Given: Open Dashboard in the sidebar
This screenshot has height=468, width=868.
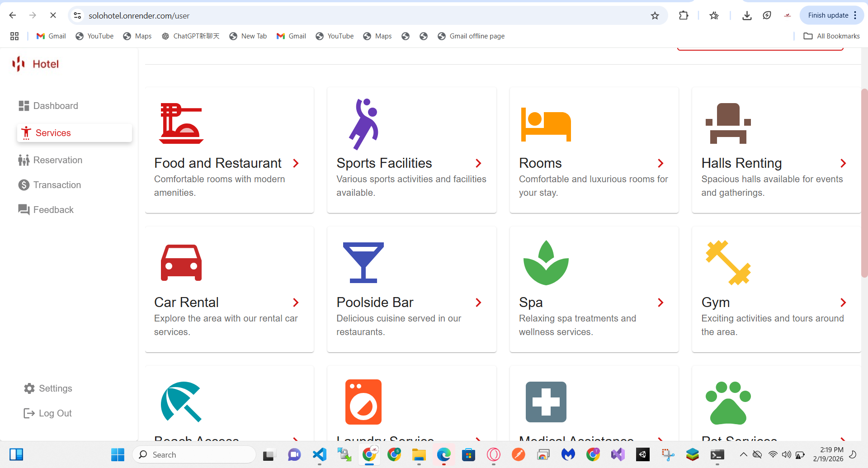Looking at the screenshot, I should pos(56,106).
